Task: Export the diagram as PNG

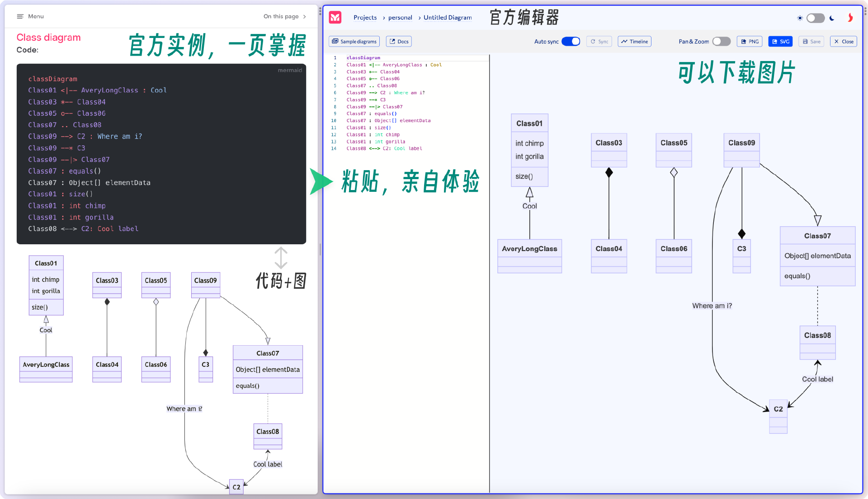Action: pyautogui.click(x=750, y=42)
